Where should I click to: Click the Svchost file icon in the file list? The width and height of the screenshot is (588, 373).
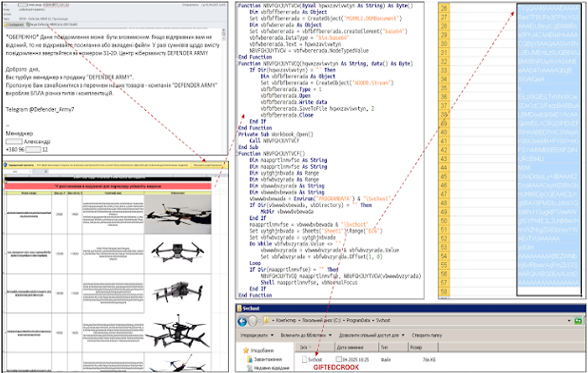[304, 359]
